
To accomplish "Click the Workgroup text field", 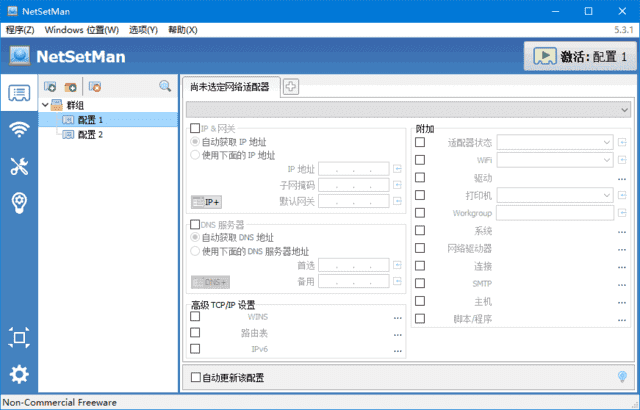I will tap(555, 213).
